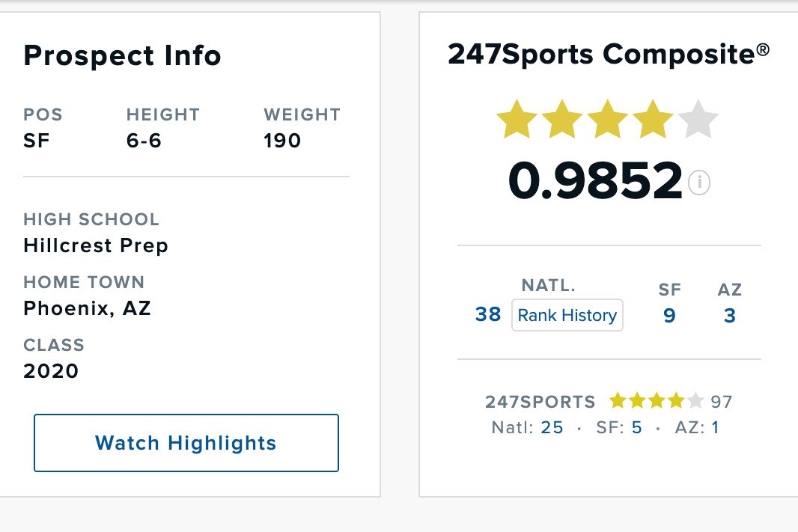Click the small 247Sports star rating row
Image resolution: width=798 pixels, height=532 pixels.
coord(657,401)
